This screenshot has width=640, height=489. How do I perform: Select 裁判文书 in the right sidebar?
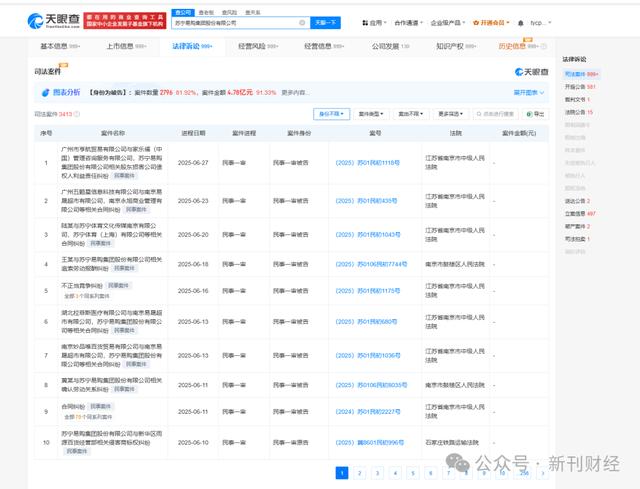(577, 100)
